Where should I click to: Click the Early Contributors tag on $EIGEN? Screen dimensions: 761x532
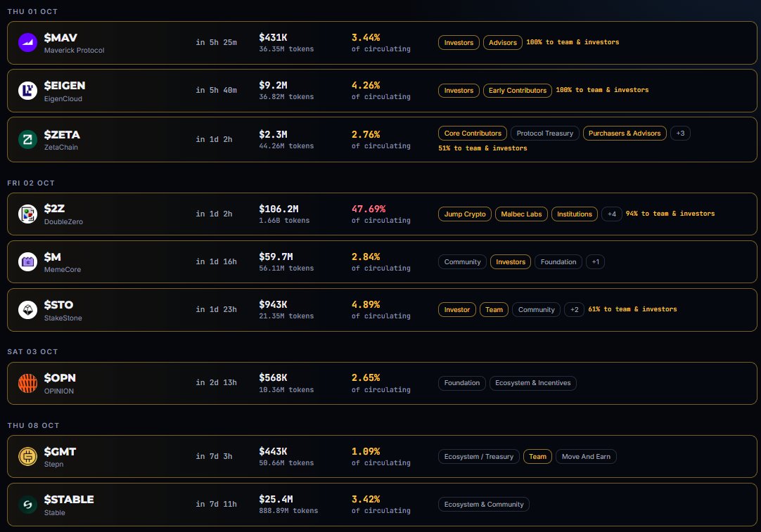click(518, 91)
